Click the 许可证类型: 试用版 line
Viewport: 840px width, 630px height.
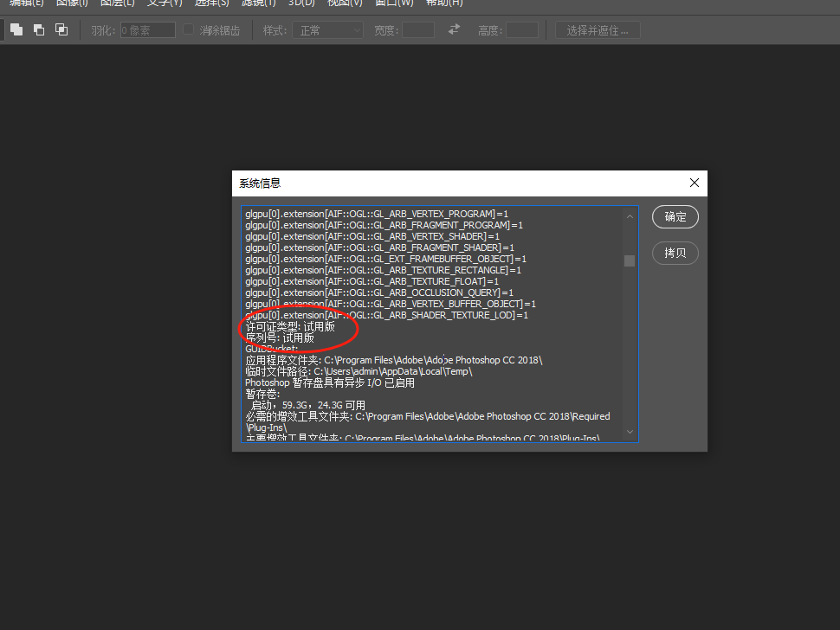[x=290, y=326]
